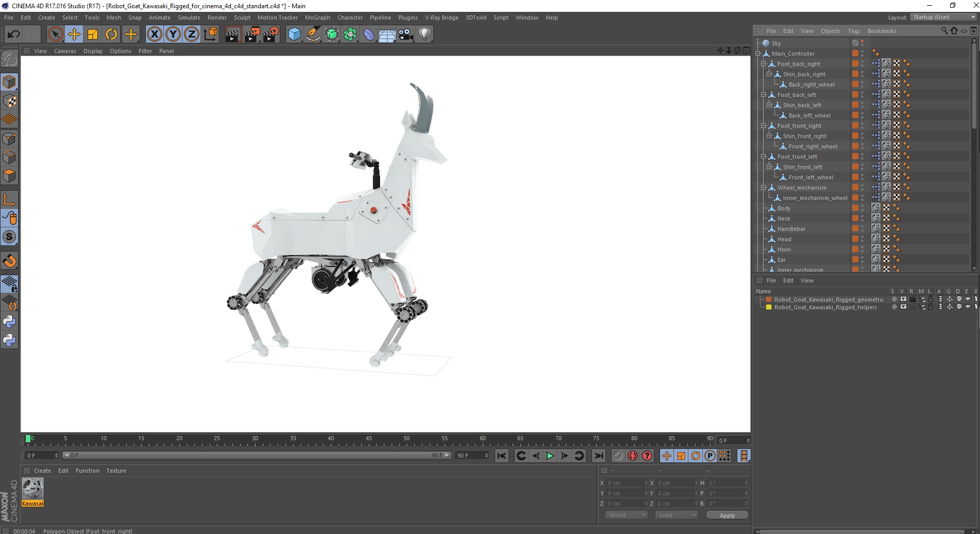Switch to Texture mode
Image resolution: width=980 pixels, height=534 pixels.
9,101
